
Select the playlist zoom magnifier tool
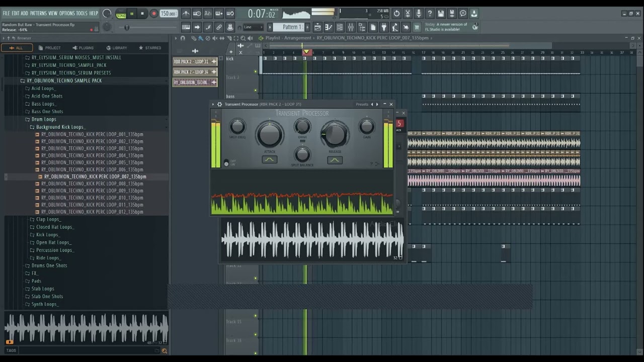(243, 38)
